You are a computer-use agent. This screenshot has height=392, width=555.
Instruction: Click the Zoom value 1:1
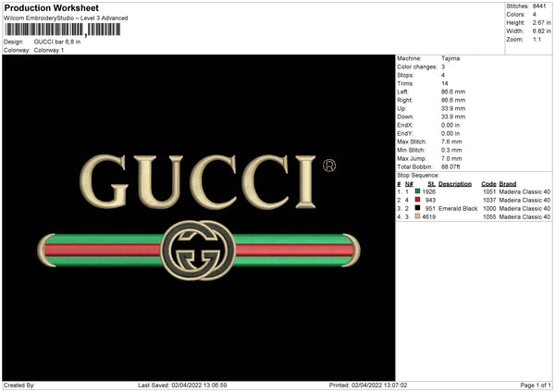536,39
